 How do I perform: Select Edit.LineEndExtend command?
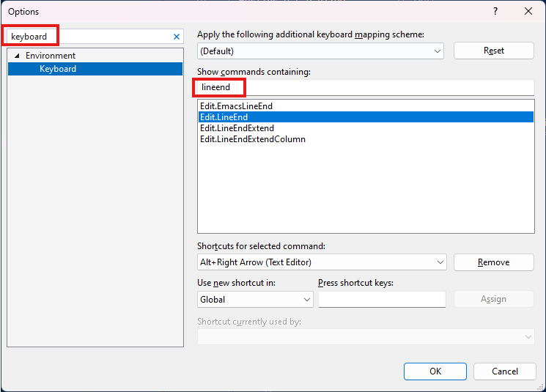366,128
